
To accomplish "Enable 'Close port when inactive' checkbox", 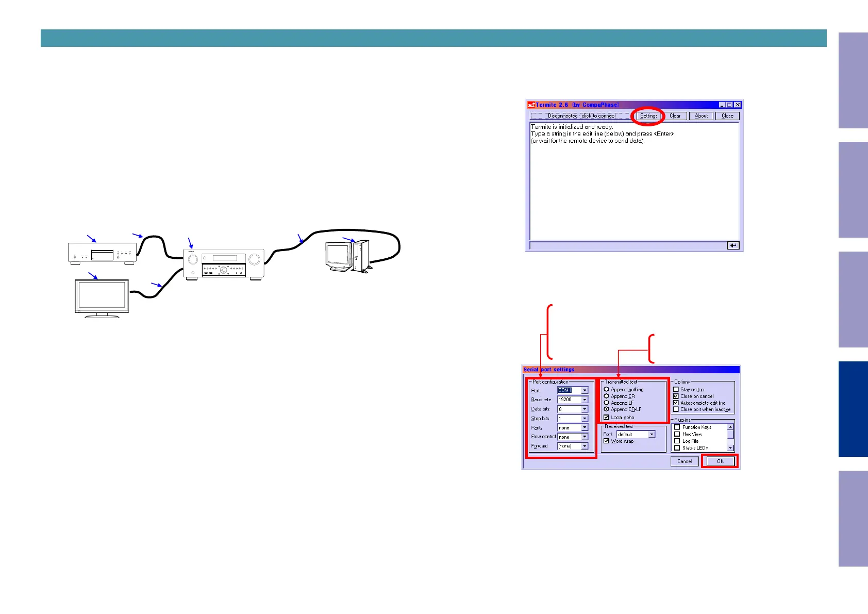I will pyautogui.click(x=676, y=409).
